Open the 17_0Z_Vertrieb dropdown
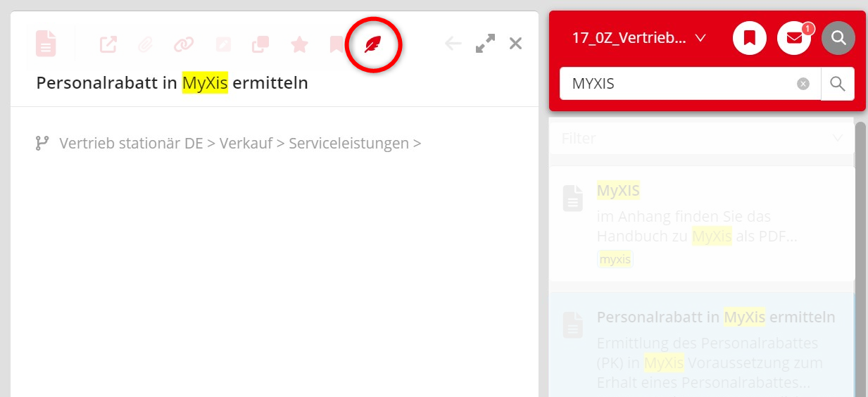Screen dimensions: 868x397 click(x=639, y=38)
